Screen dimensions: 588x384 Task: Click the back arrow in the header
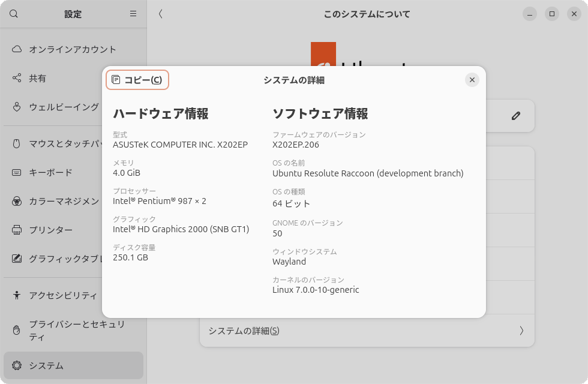[x=161, y=14]
